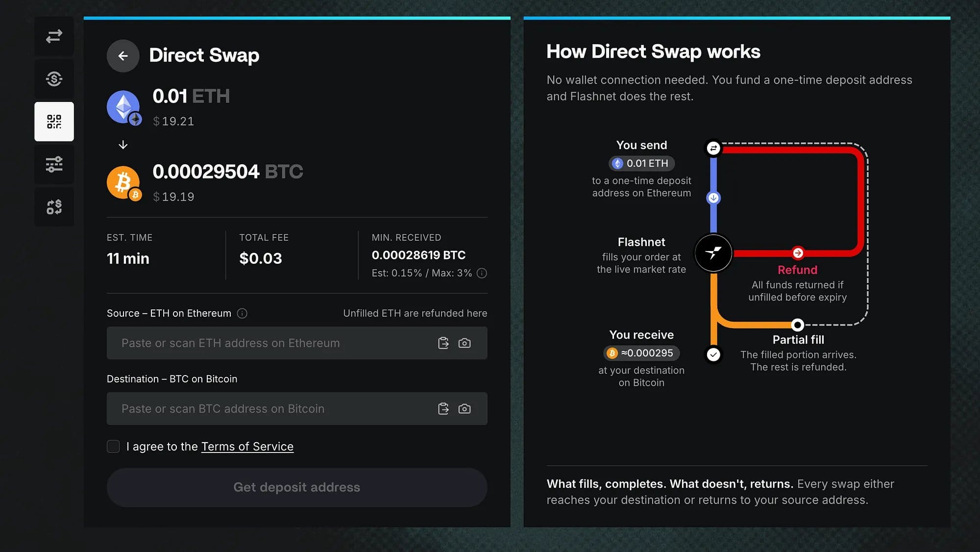This screenshot has height=552, width=980.
Task: Click the 0.00028619 BTC minimum received value
Action: [x=418, y=255]
